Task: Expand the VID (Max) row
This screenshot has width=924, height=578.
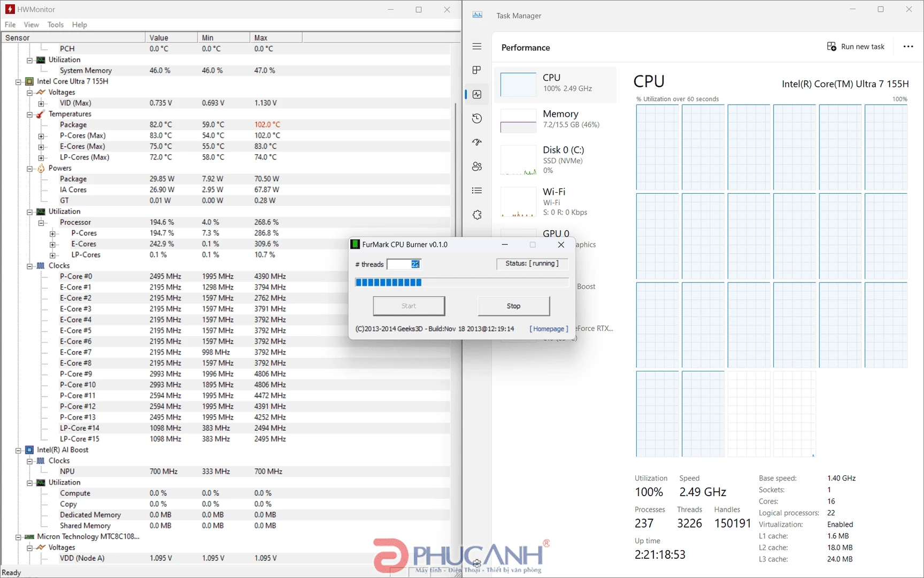Action: click(41, 104)
